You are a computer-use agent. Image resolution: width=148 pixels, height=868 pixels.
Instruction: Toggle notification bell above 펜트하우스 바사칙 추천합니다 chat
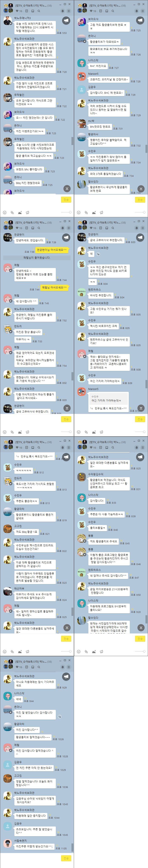137,228
